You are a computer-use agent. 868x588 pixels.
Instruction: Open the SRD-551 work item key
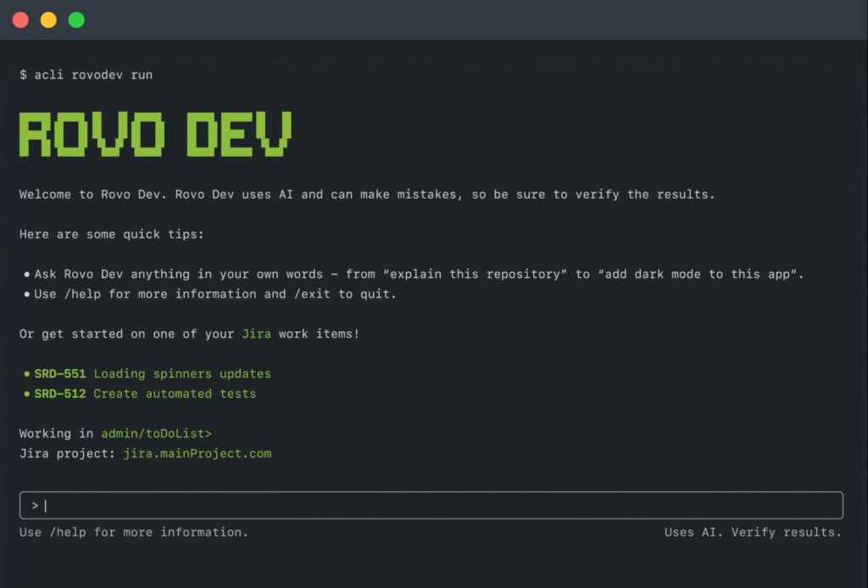click(60, 374)
